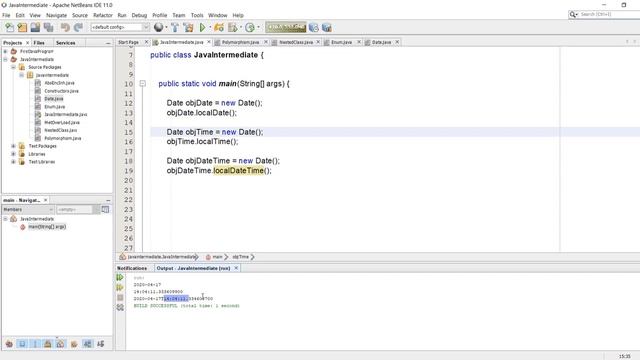Toggle Fully Qualified Names in Navigator
Viewport: 640px width, 360px height.
coord(74,344)
